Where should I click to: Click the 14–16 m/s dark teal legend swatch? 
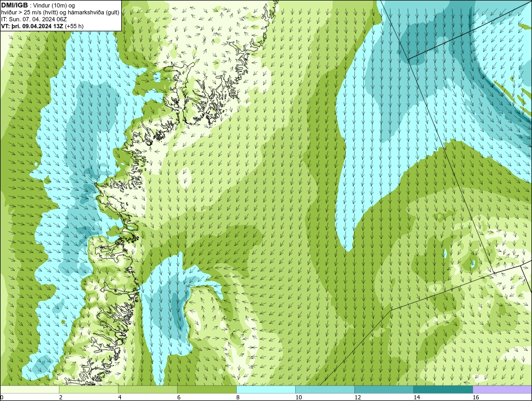[x=443, y=389]
